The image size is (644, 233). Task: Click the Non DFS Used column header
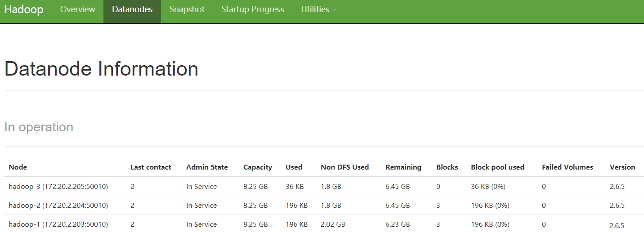pos(344,167)
